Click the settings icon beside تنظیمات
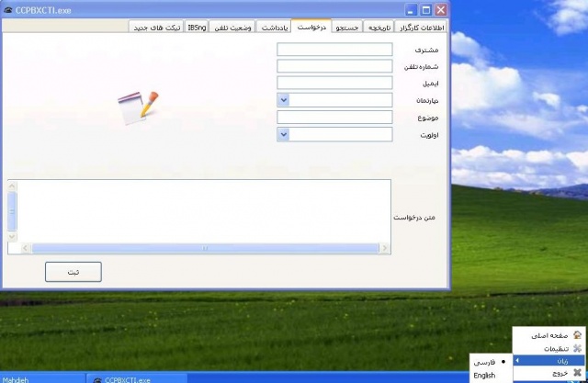588x383 pixels. pyautogui.click(x=576, y=348)
